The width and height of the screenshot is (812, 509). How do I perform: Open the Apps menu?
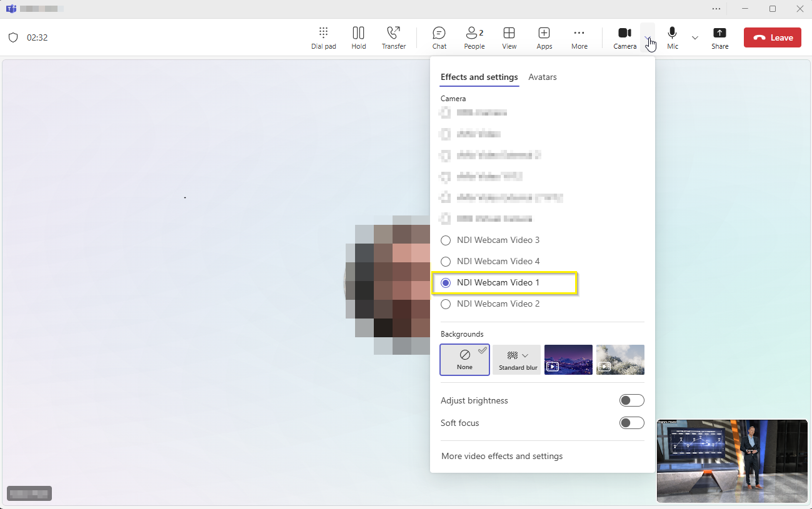point(544,37)
